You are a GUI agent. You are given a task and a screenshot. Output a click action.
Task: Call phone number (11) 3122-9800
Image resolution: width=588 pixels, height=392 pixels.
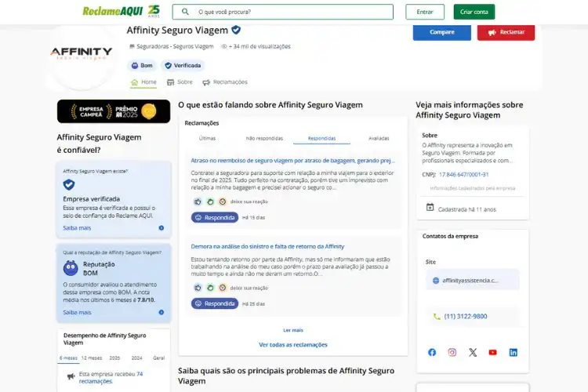pos(466,316)
